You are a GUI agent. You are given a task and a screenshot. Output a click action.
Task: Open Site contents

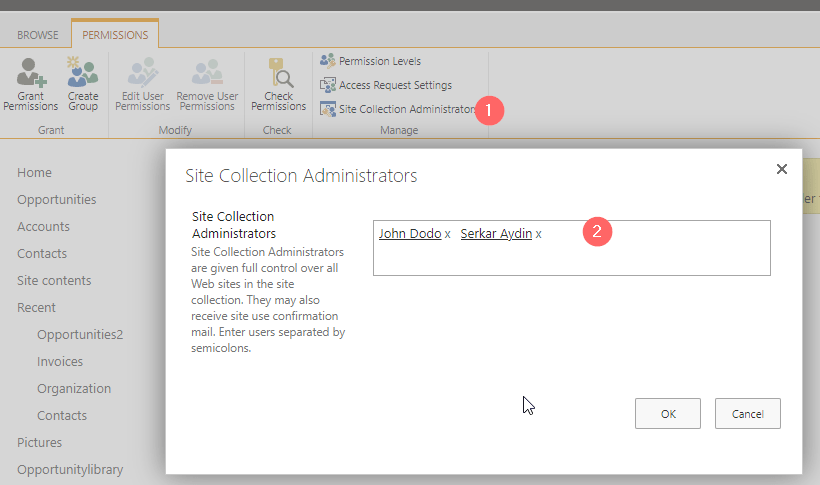coord(54,281)
